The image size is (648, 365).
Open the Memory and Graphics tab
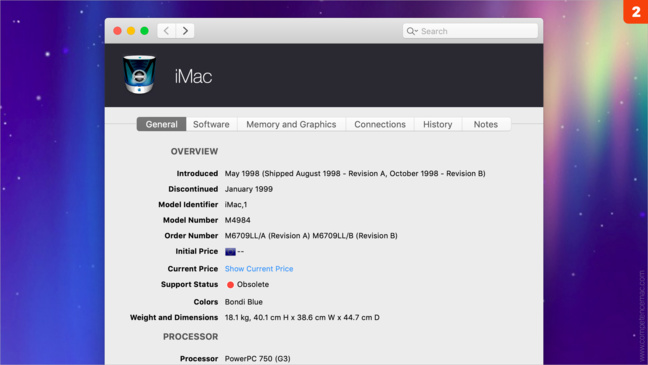[x=291, y=124]
